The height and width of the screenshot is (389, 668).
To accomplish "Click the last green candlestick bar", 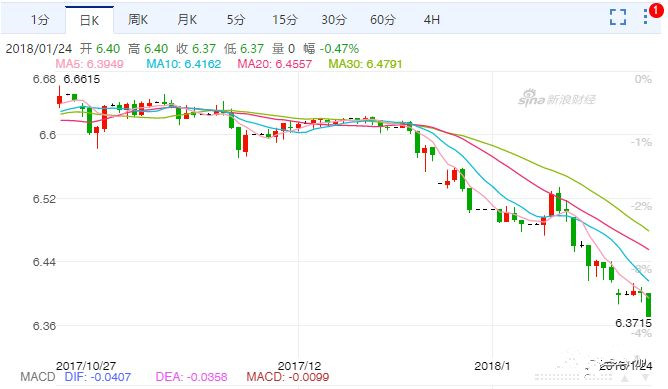I will [648, 305].
